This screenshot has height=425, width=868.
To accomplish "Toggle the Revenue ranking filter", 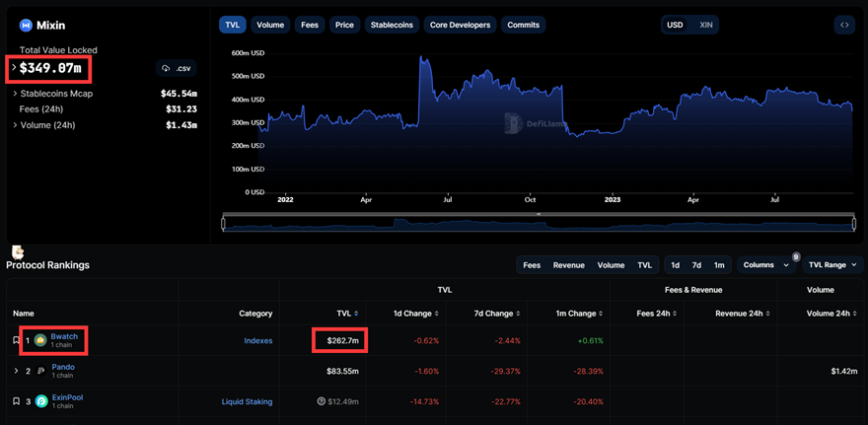I will tap(568, 265).
